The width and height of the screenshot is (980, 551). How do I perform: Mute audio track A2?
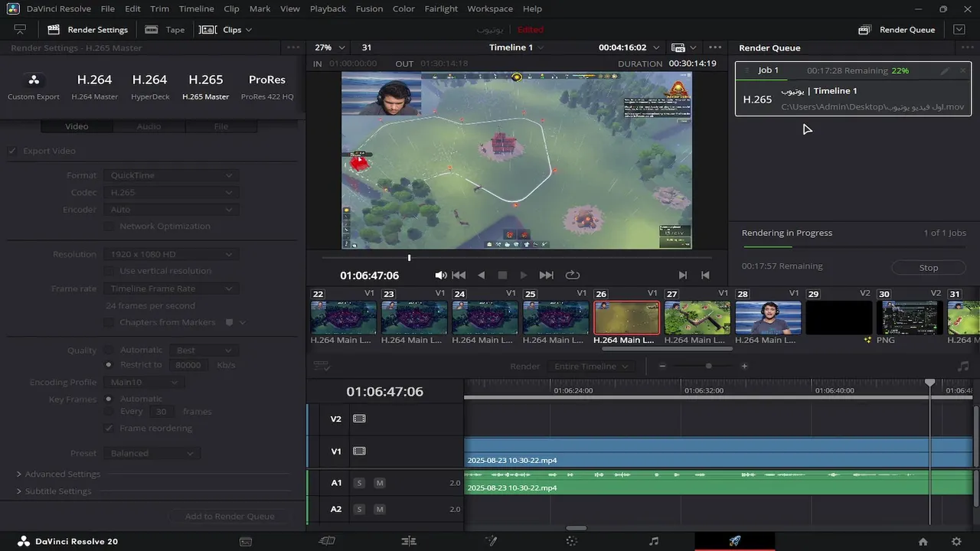coord(379,509)
